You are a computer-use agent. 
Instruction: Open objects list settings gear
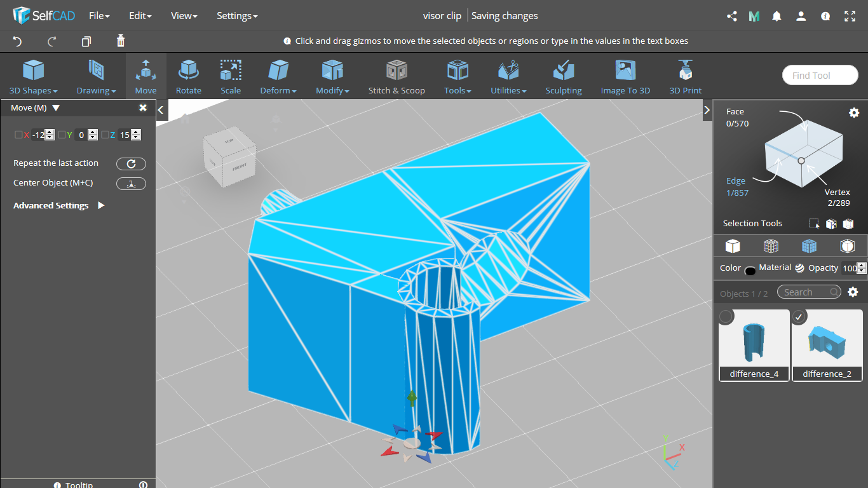853,292
